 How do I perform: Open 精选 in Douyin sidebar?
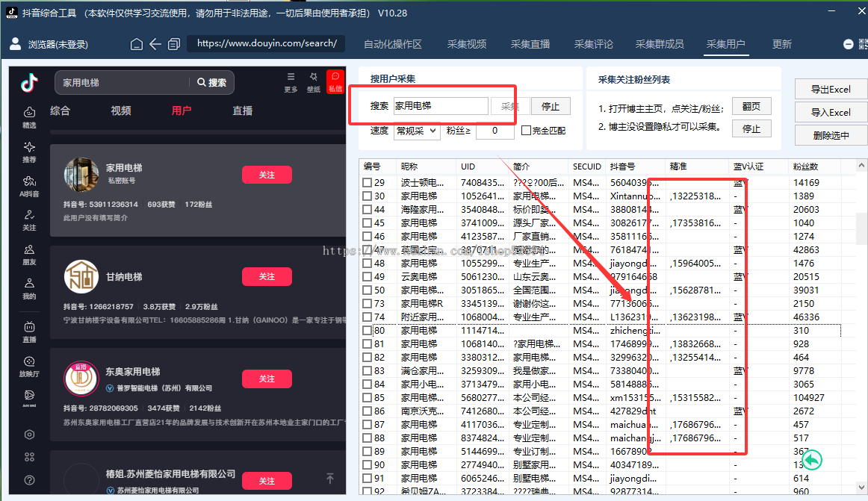pyautogui.click(x=29, y=117)
